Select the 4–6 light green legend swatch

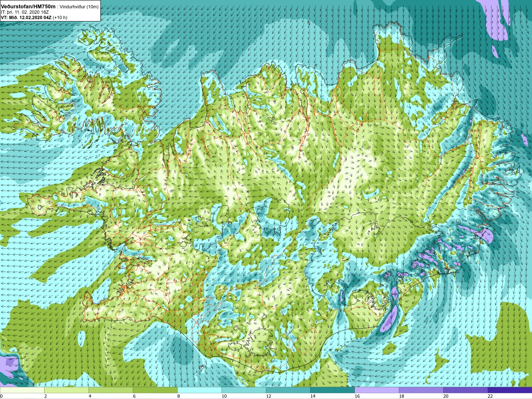[x=111, y=390]
